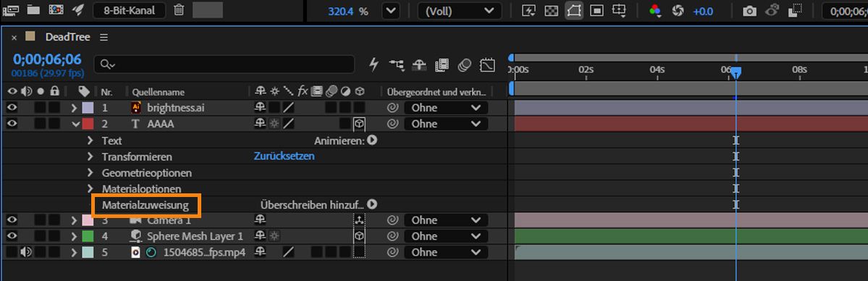The image size is (868, 281).
Task: Hide the Sphere Mesh Layer 1 eye toggle
Action: tap(13, 236)
